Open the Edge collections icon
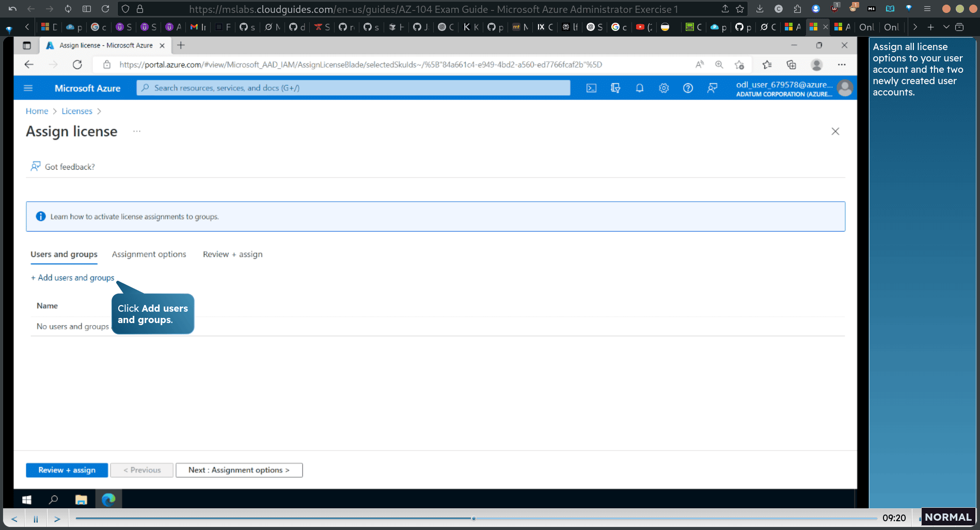This screenshot has height=530, width=980. (x=791, y=65)
